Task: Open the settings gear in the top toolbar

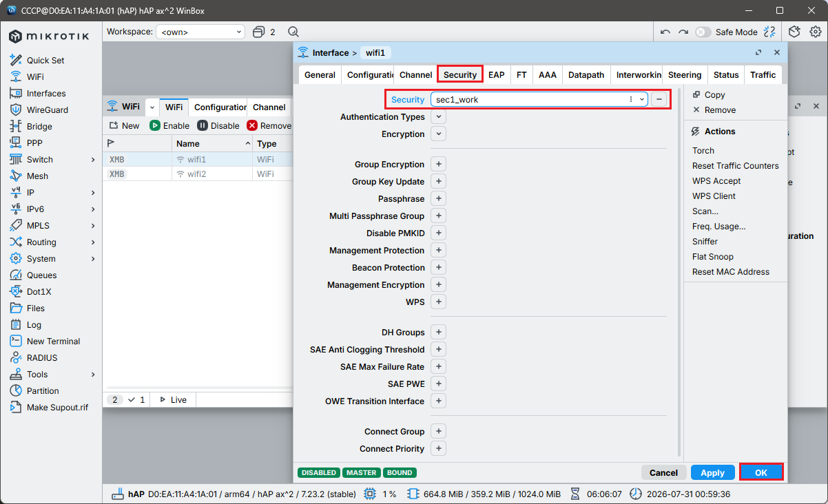Action: pos(816,32)
